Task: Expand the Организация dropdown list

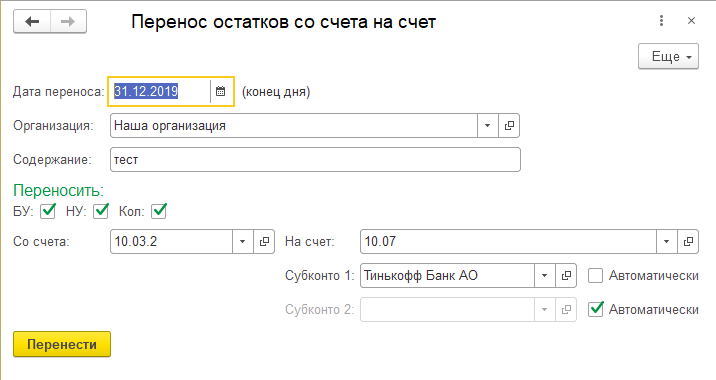Action: pos(488,125)
